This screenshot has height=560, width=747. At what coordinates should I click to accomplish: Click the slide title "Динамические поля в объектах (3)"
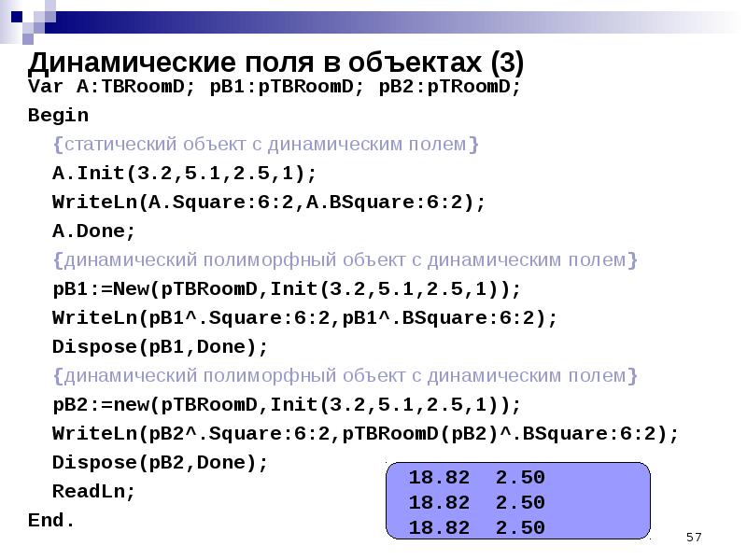275,63
